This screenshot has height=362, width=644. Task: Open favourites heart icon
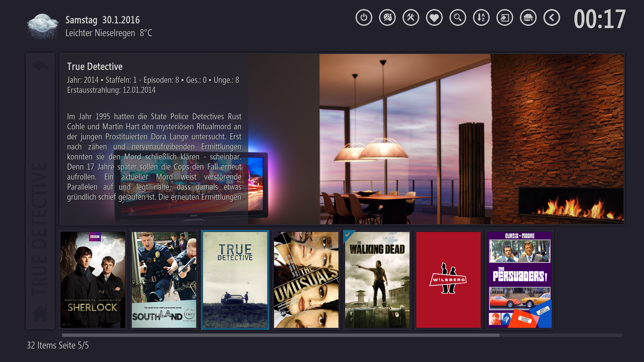pos(434,17)
